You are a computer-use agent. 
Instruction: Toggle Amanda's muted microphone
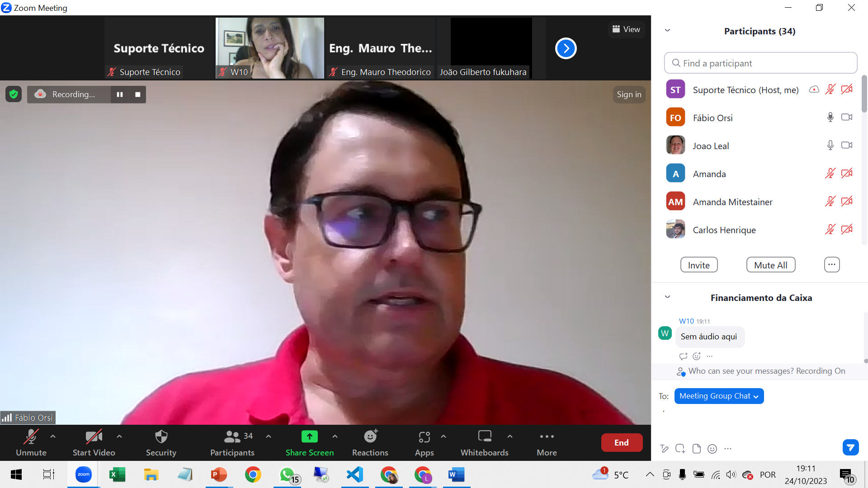click(x=830, y=174)
